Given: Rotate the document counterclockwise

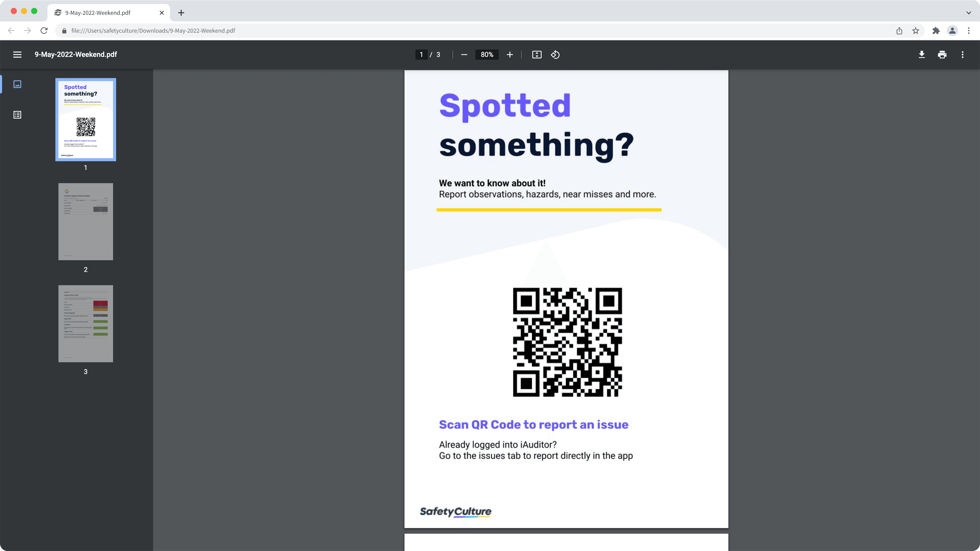Looking at the screenshot, I should click(555, 54).
